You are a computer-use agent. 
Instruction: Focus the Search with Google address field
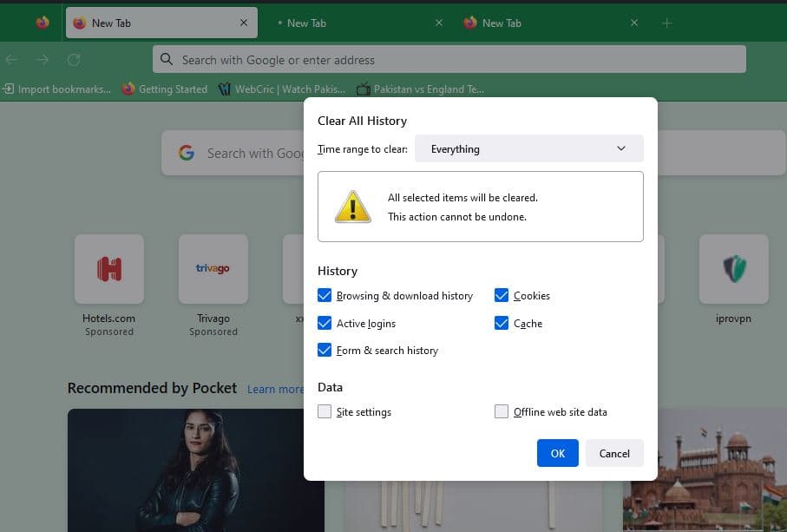449,59
